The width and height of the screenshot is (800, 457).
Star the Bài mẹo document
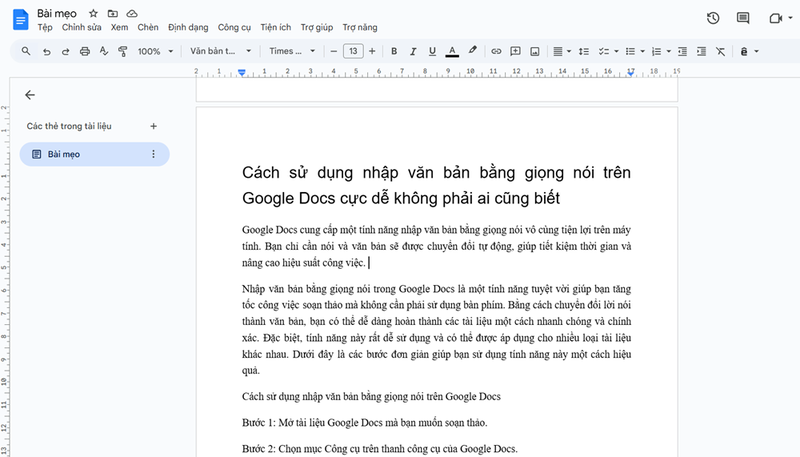click(93, 13)
